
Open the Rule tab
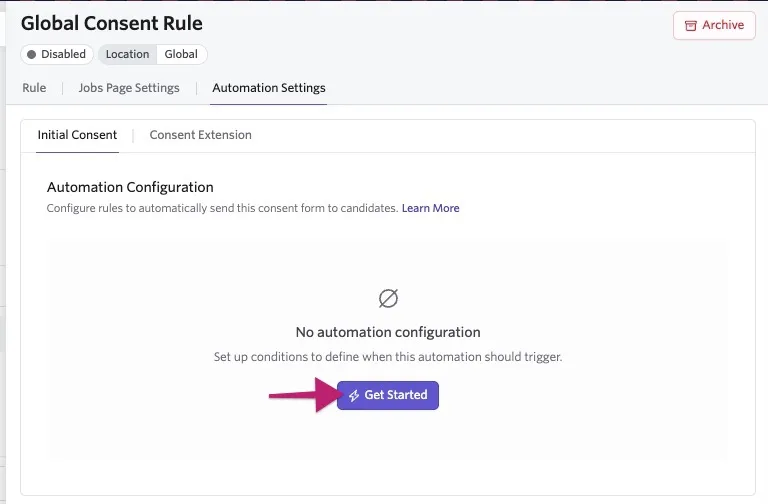click(34, 88)
